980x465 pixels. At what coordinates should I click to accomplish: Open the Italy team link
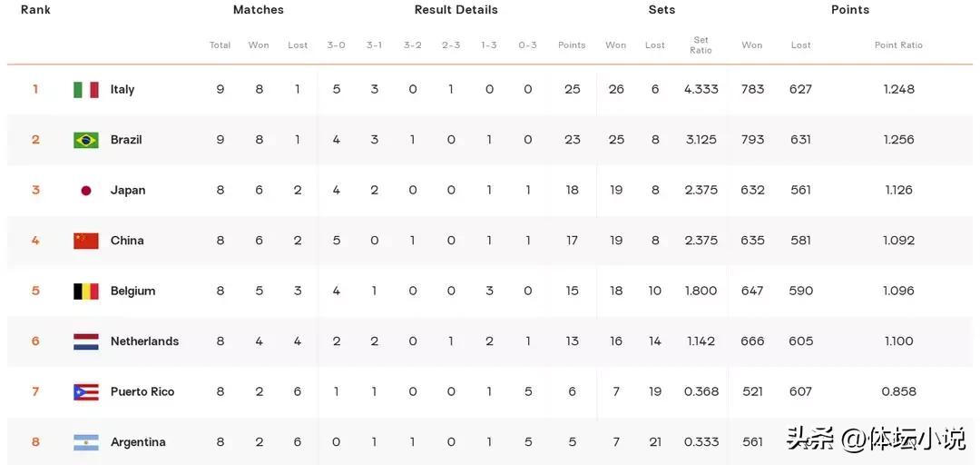tap(122, 90)
